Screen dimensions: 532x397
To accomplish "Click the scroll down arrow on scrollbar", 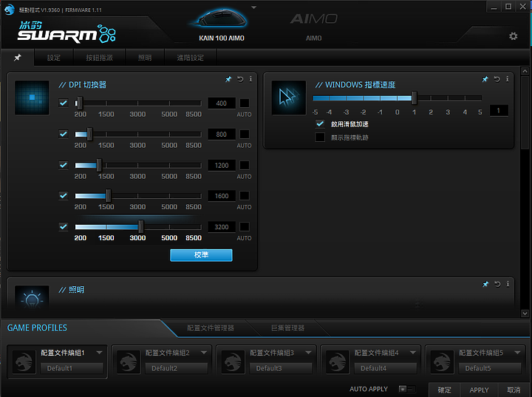I will pos(525,313).
